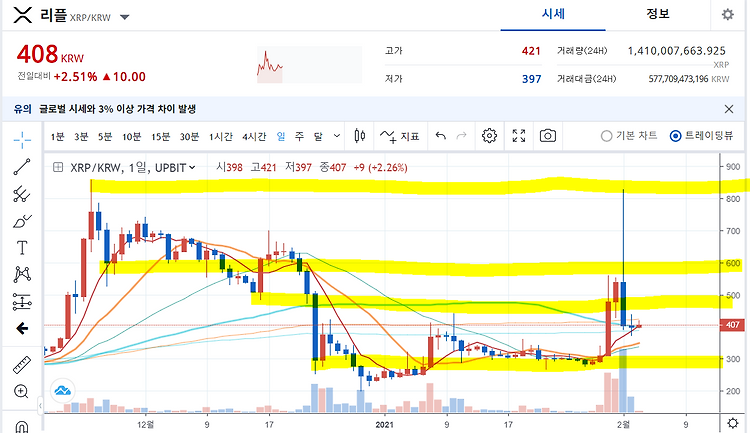Image resolution: width=750 pixels, height=433 pixels.
Task: Click the Ripple XRP logo
Action: (22, 15)
